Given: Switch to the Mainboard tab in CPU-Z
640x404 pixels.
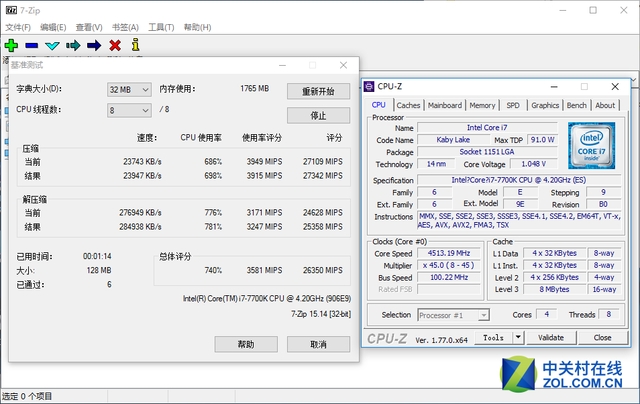Looking at the screenshot, I should pos(444,105).
